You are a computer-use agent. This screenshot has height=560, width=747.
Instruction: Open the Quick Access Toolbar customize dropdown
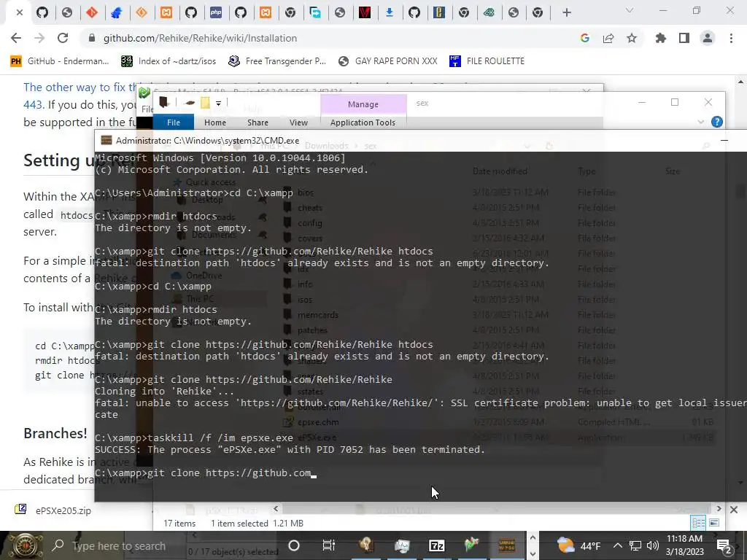tap(218, 103)
